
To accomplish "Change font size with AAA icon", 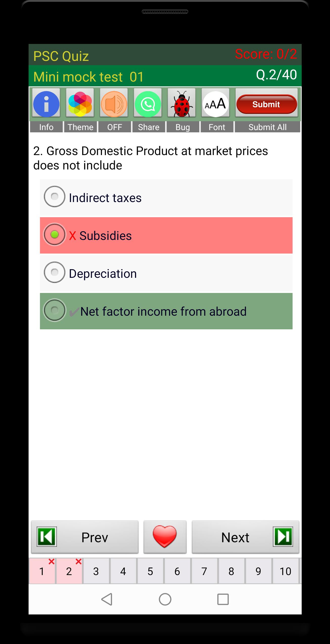I will [x=215, y=104].
